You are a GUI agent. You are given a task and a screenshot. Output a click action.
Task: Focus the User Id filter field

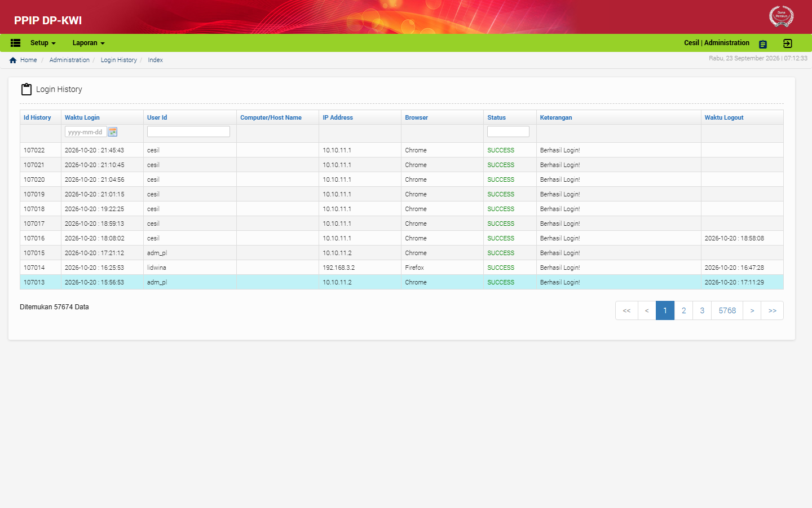click(188, 132)
